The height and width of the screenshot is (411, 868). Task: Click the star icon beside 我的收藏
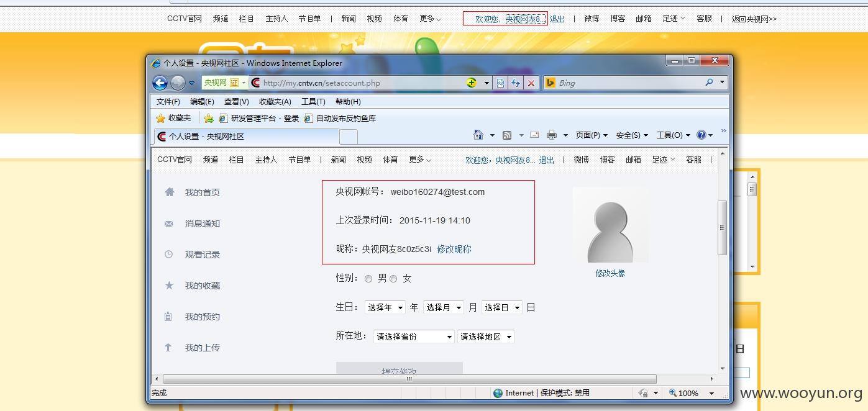point(168,286)
